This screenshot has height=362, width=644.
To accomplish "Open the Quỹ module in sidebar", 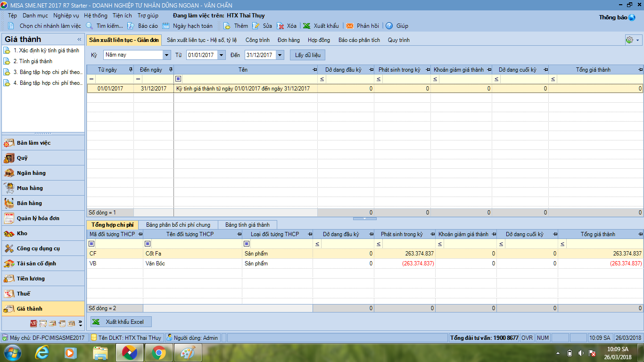I will pos(43,158).
